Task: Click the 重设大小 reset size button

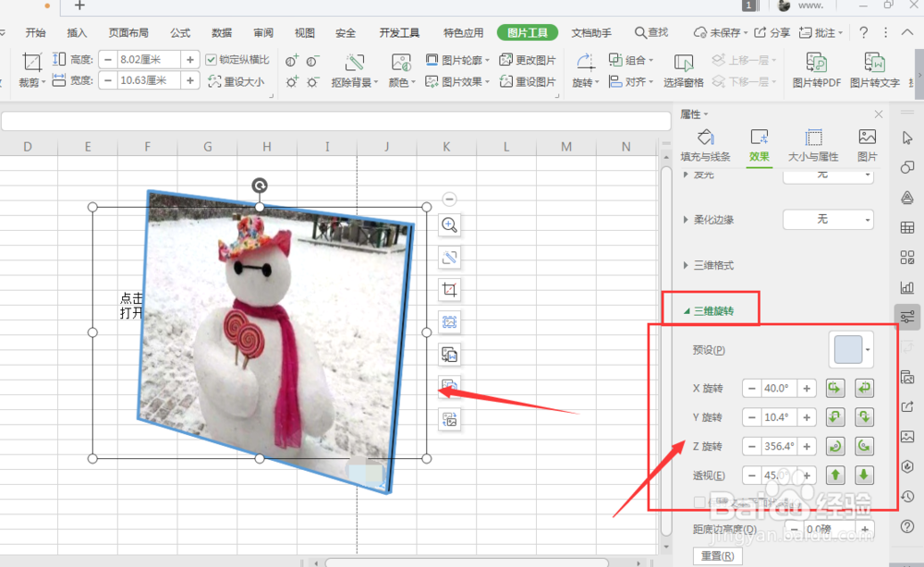Action: pos(237,81)
